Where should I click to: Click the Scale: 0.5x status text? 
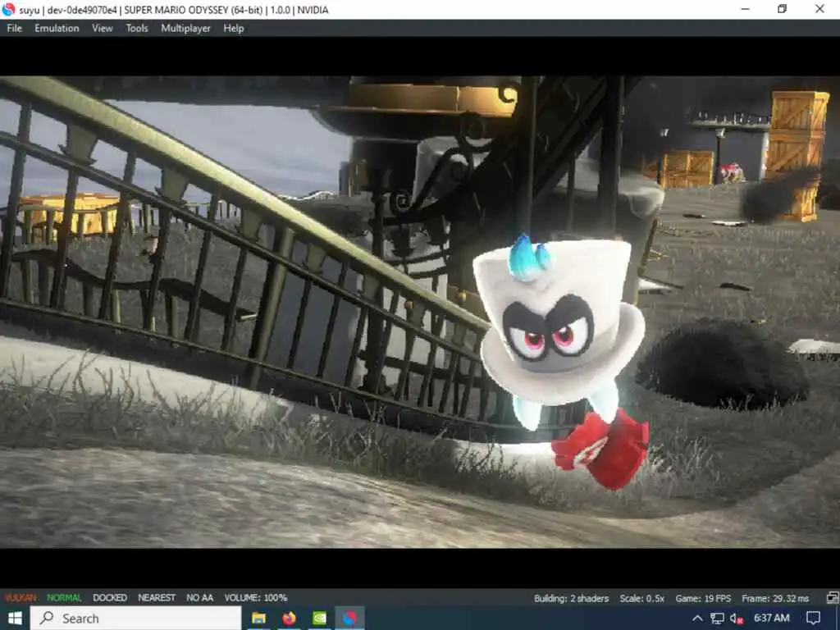[x=641, y=598]
